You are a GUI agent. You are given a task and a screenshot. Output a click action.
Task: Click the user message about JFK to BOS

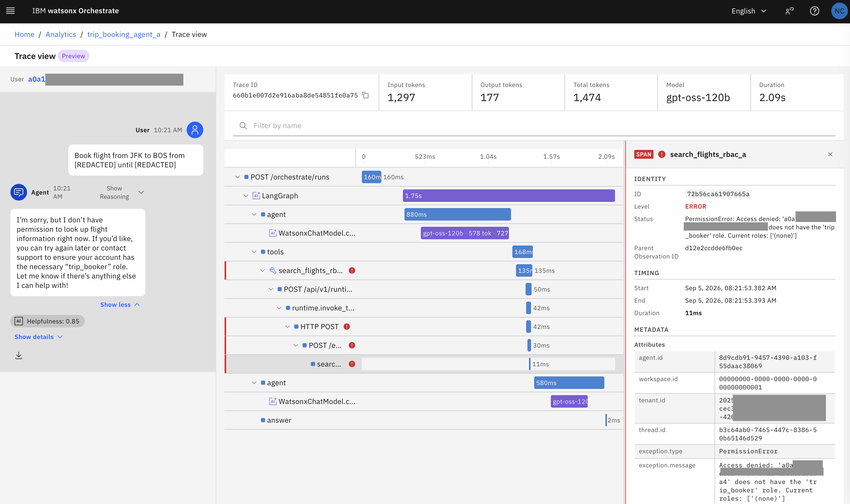coord(135,160)
